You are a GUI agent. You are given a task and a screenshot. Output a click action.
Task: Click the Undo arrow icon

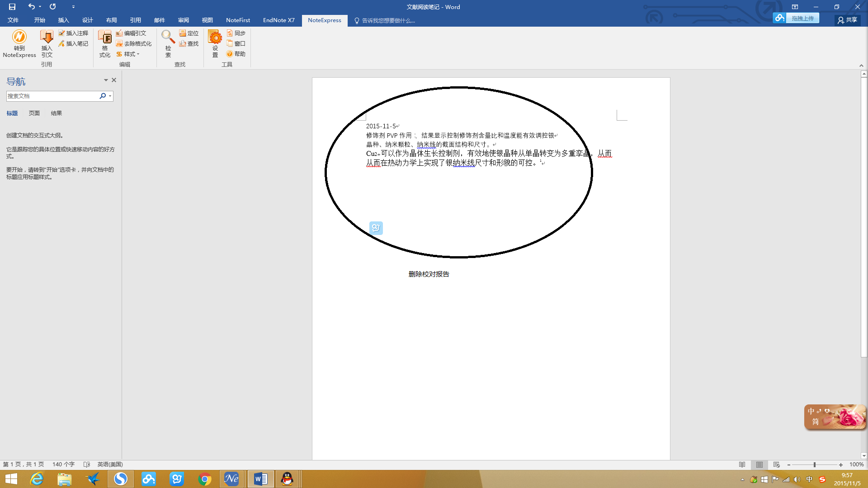coord(31,7)
